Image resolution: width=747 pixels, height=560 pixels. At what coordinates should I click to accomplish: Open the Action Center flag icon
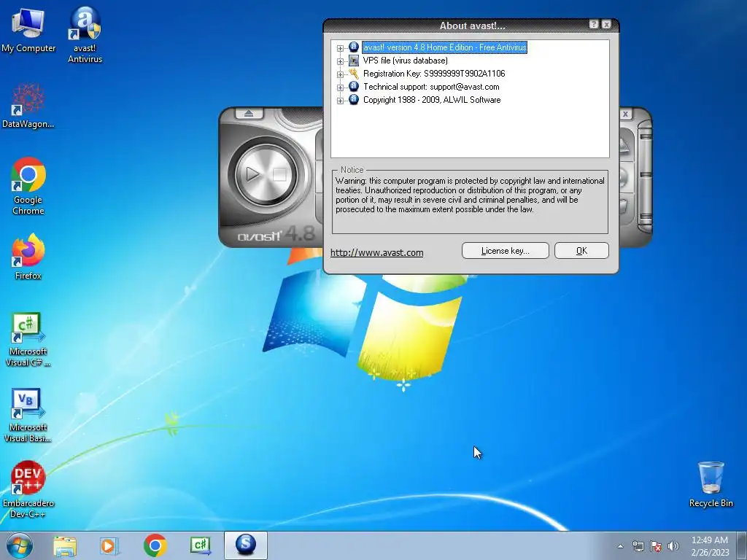tap(656, 546)
